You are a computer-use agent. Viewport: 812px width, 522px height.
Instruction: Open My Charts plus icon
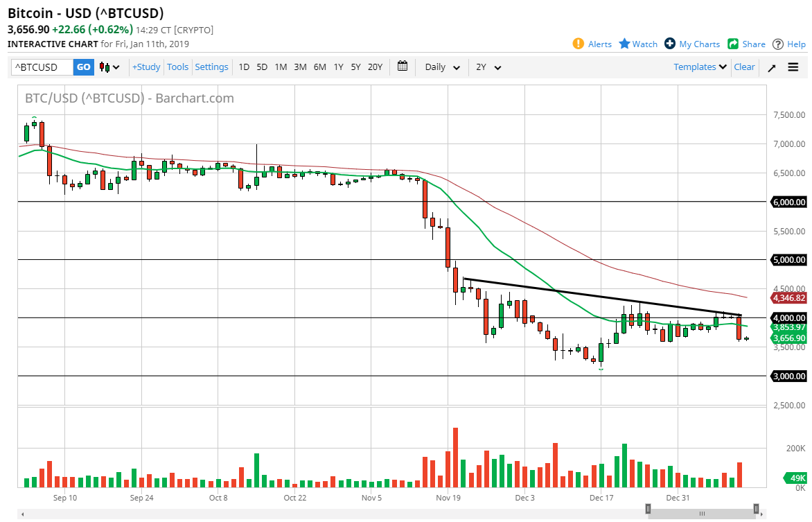pyautogui.click(x=670, y=44)
